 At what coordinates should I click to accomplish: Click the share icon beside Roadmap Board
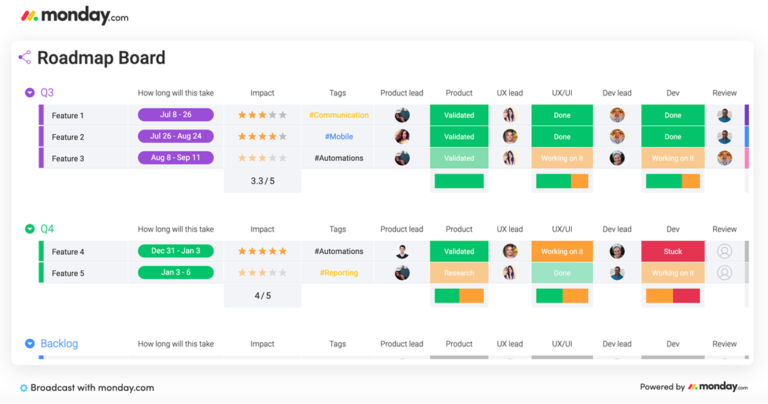point(25,58)
